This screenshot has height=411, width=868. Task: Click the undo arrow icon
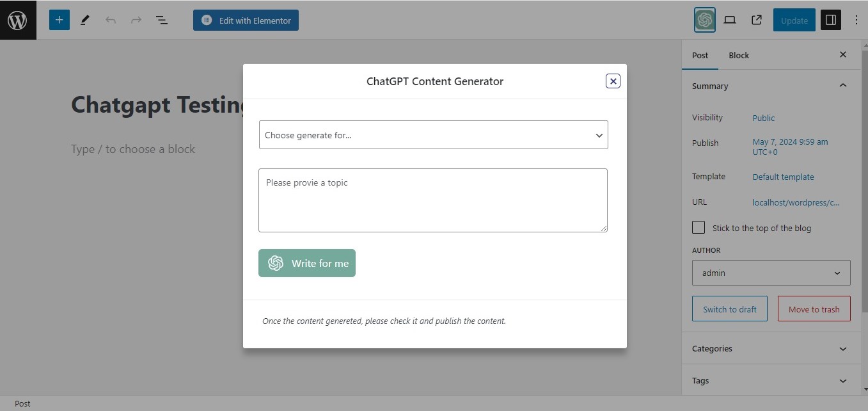click(x=111, y=20)
